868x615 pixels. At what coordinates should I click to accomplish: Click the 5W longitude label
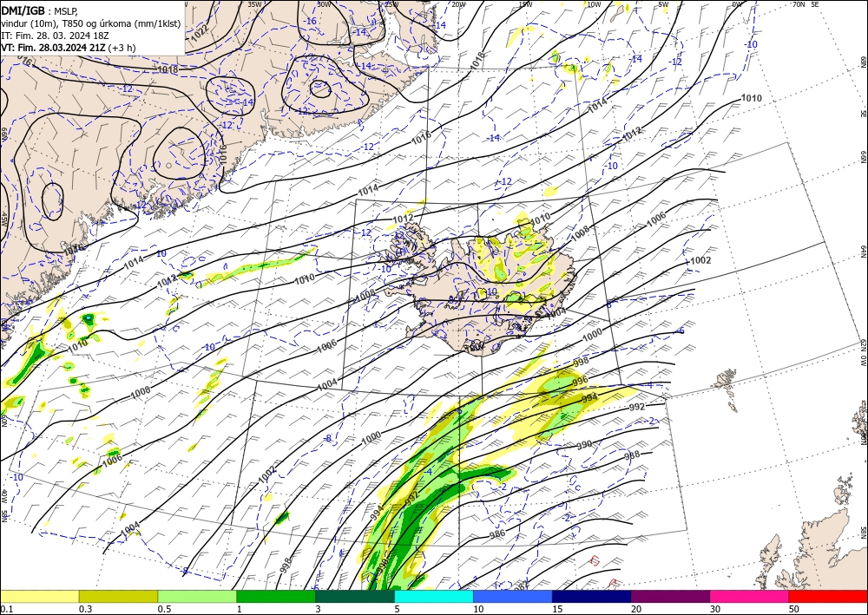coord(663,4)
